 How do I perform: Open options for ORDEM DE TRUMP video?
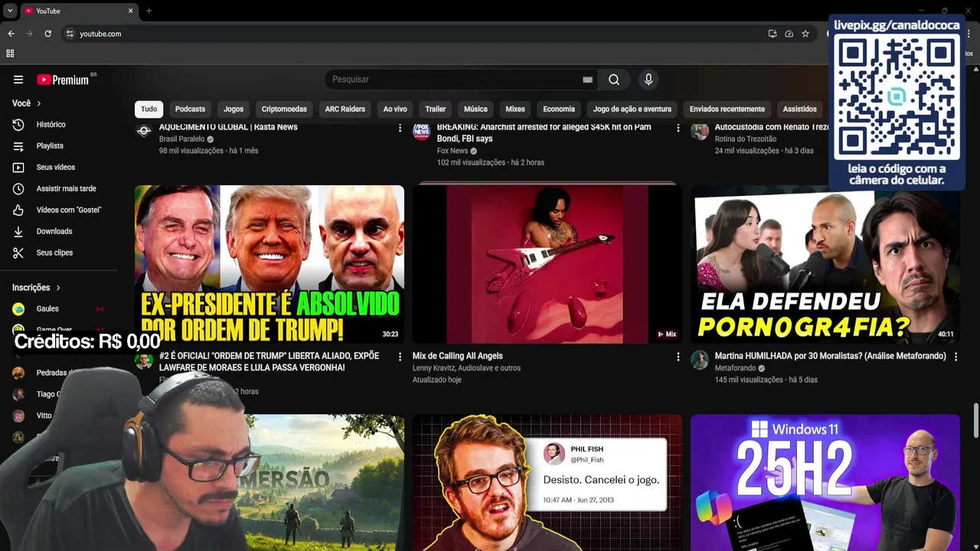click(x=400, y=357)
